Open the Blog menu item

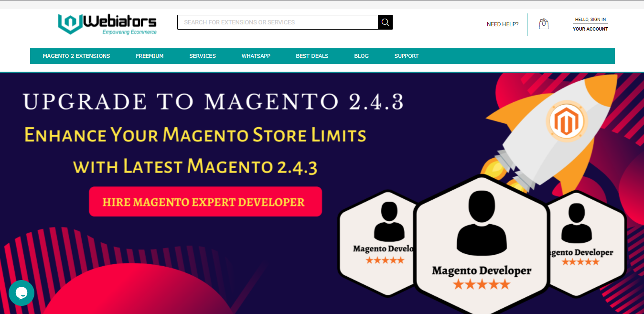(x=361, y=56)
